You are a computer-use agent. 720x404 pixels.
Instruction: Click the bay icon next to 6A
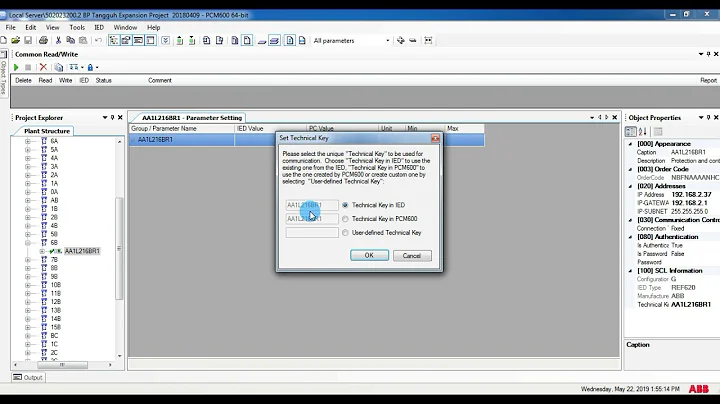(x=44, y=141)
